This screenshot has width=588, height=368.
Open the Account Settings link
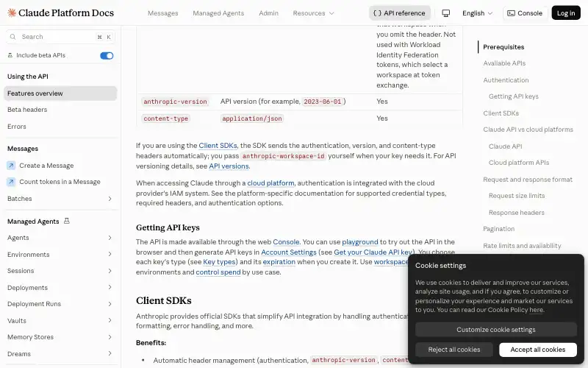288,252
